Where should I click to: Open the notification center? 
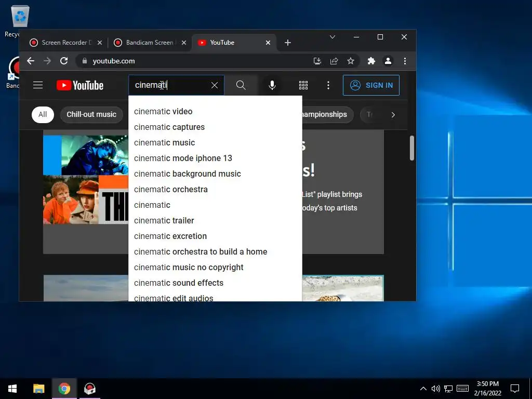tap(515, 389)
